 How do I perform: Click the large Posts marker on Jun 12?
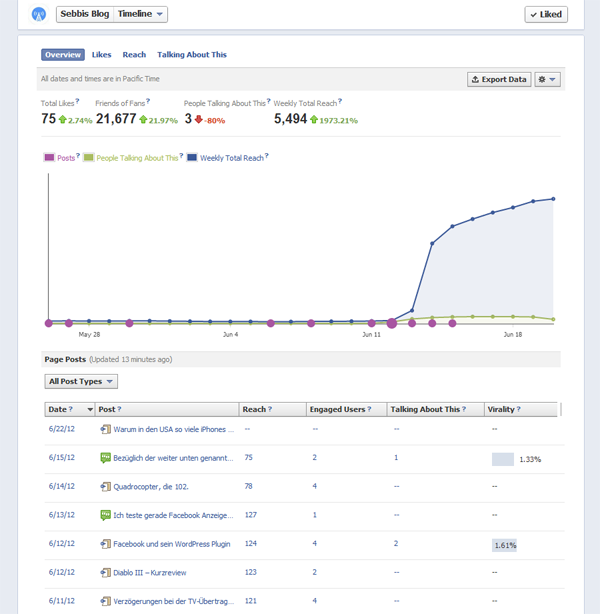392,323
